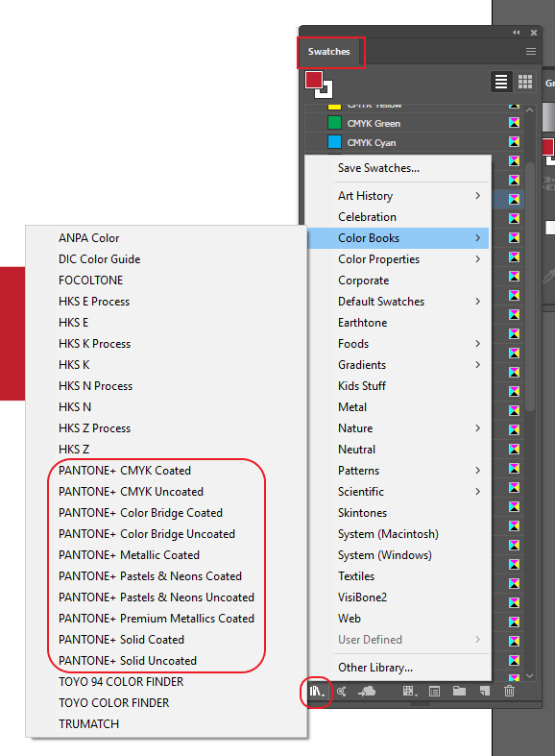Select the CMYK Green swatch

(x=414, y=123)
